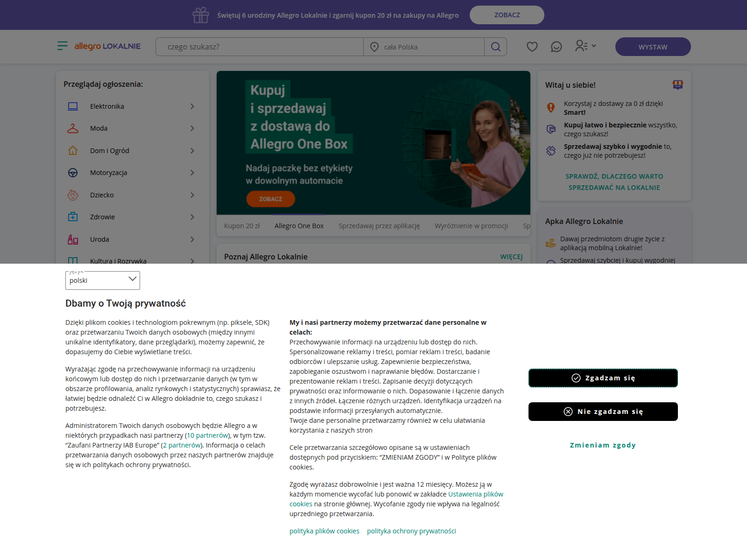
Task: Click the user account icon
Action: pos(581,46)
